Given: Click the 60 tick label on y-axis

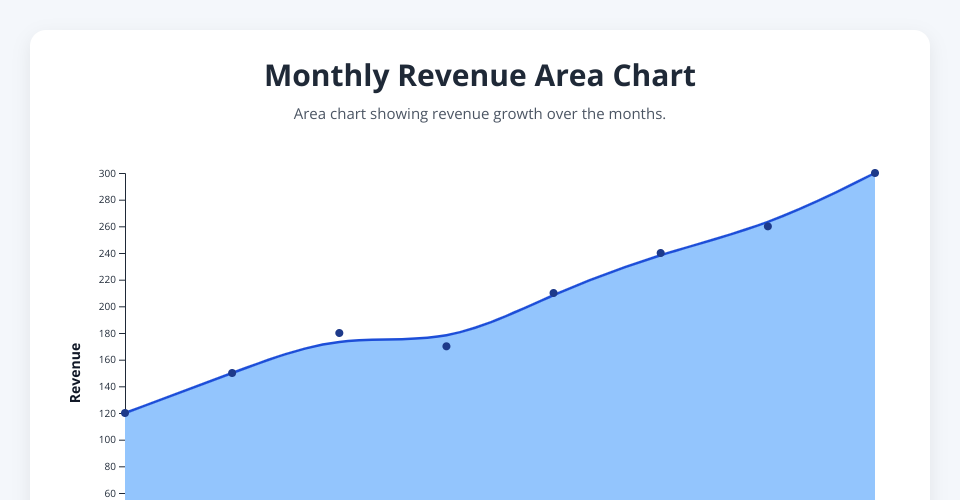Looking at the screenshot, I should pos(109,493).
